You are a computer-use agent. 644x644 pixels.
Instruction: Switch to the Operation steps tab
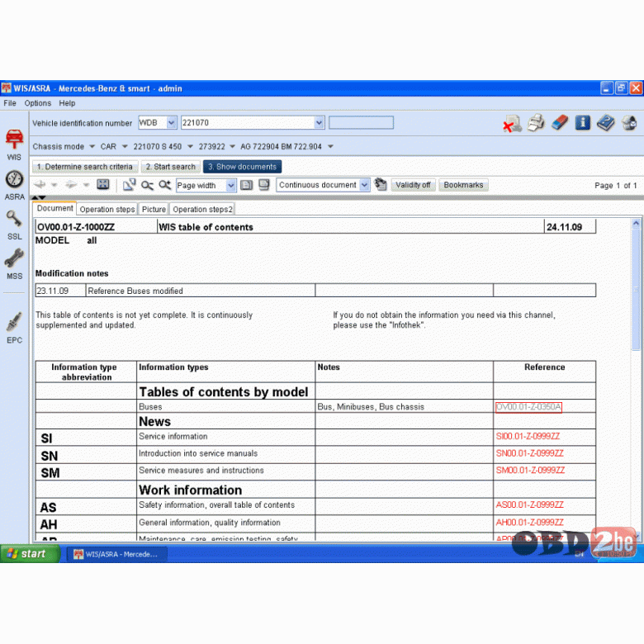(x=107, y=210)
